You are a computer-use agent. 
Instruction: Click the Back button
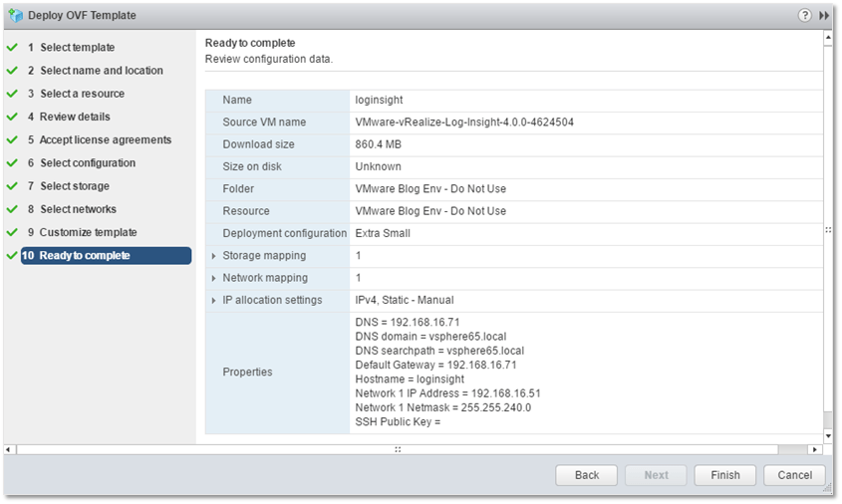coord(586,475)
